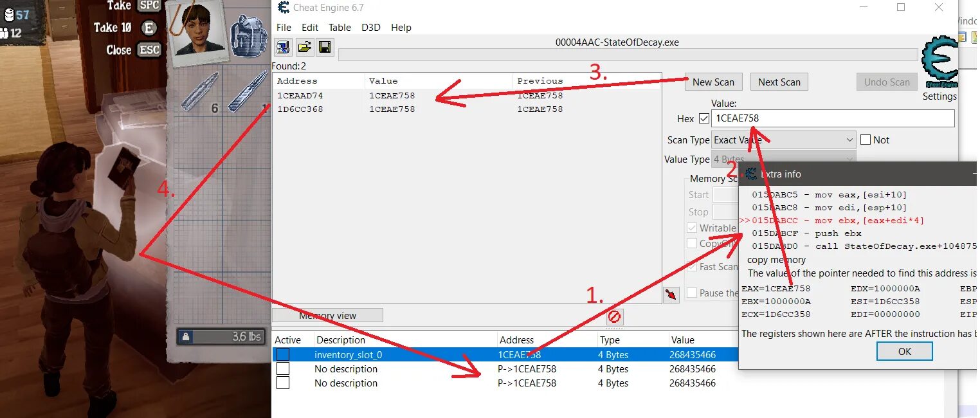Click the 1CEAE758 address of inventory_slot_0
This screenshot has height=418, width=980.
coord(519,355)
